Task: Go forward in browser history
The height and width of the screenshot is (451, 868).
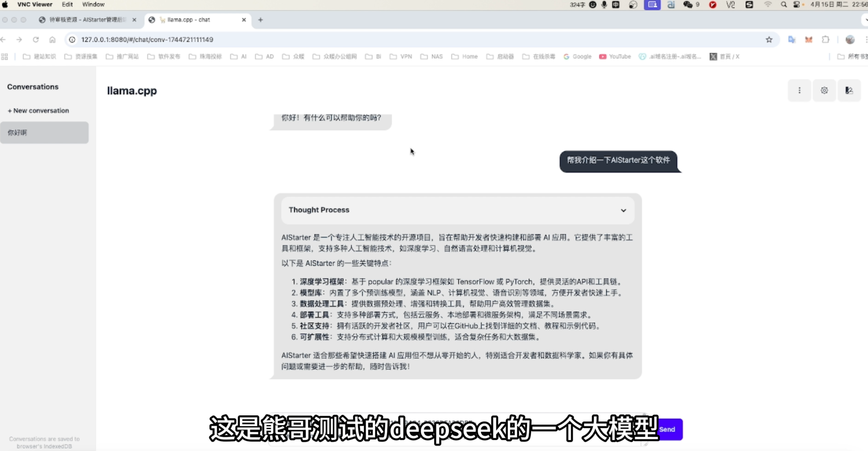Action: coord(19,40)
